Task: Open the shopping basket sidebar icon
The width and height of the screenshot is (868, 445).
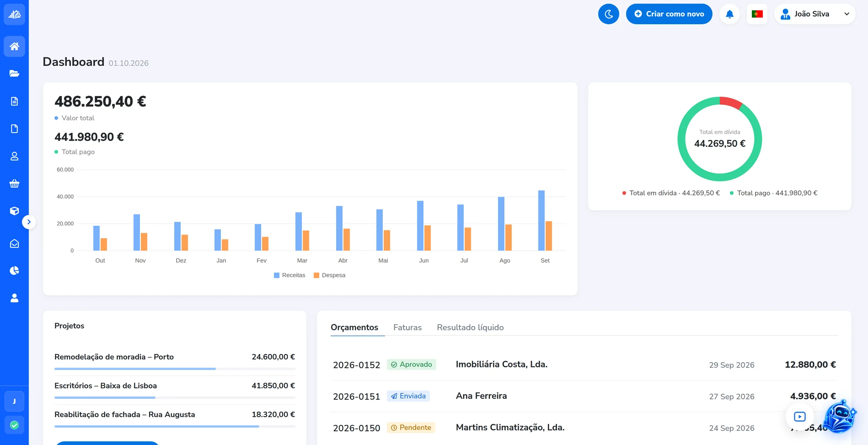Action: point(14,183)
